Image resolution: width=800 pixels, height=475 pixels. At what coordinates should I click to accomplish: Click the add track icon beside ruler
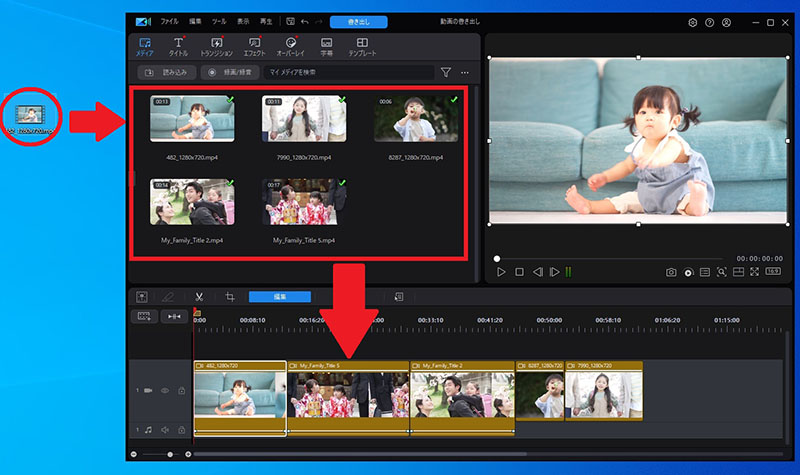click(144, 316)
